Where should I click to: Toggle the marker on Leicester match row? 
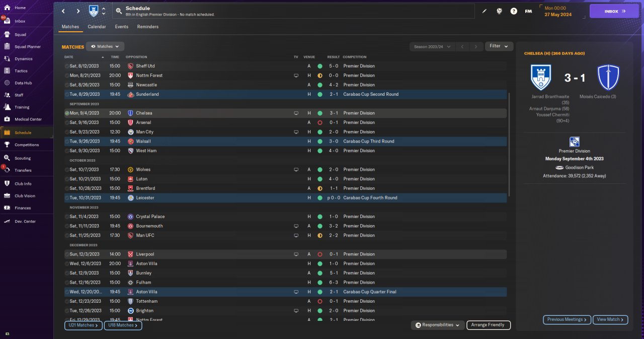point(67,198)
